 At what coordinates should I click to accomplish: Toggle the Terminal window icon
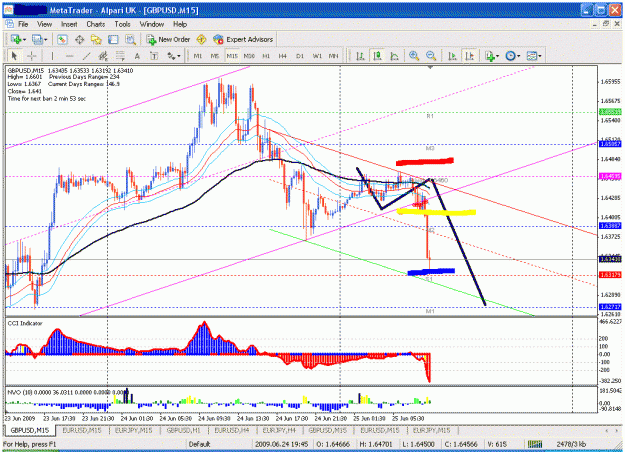pos(113,39)
